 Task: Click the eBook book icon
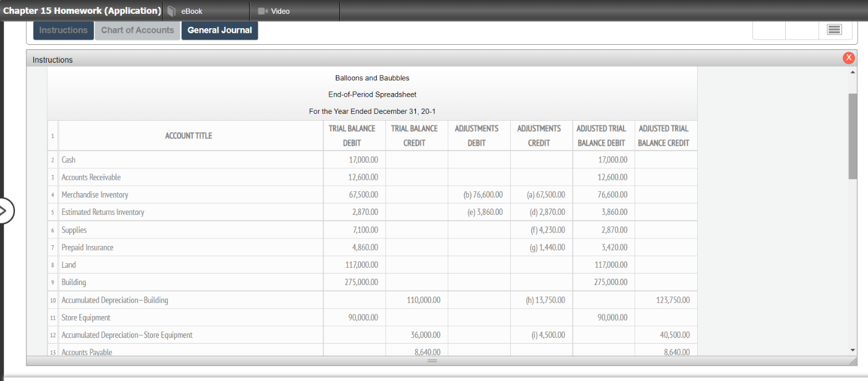pos(171,10)
